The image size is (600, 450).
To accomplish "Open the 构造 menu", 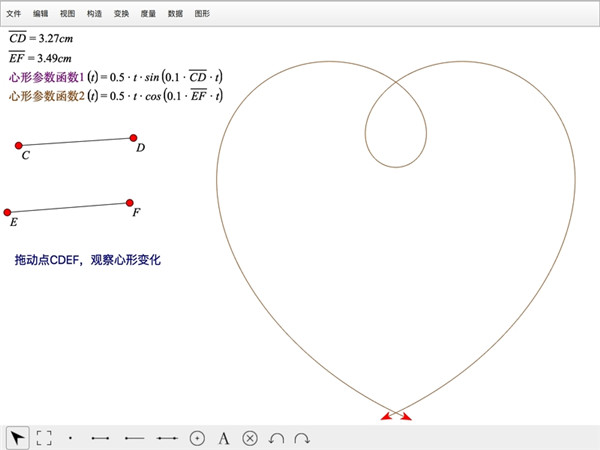I will (x=94, y=13).
